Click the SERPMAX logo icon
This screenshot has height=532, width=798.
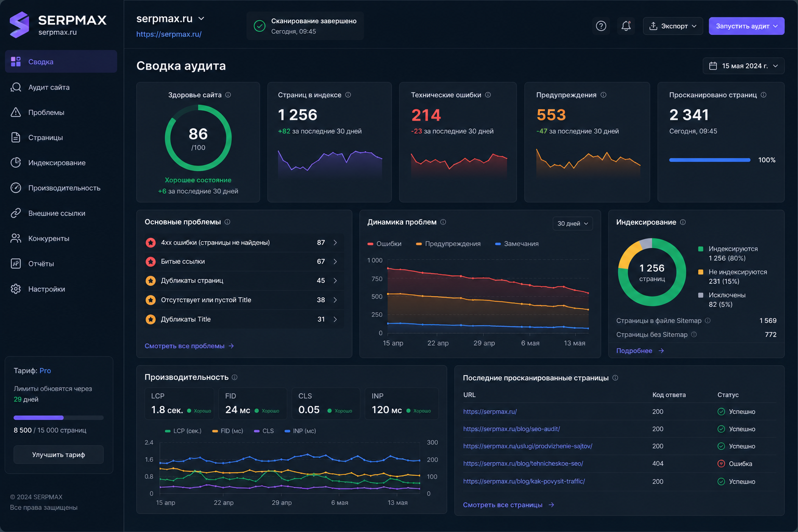(x=19, y=25)
